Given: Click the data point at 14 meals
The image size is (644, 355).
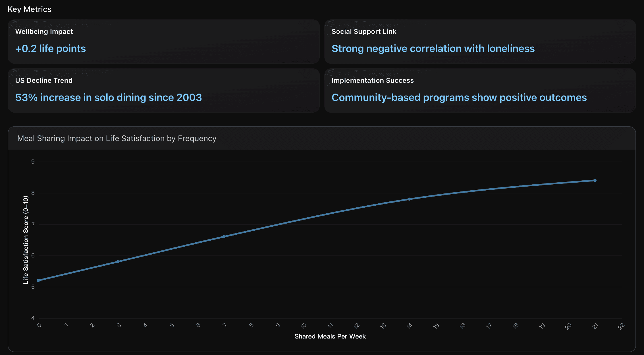Looking at the screenshot, I should [409, 199].
